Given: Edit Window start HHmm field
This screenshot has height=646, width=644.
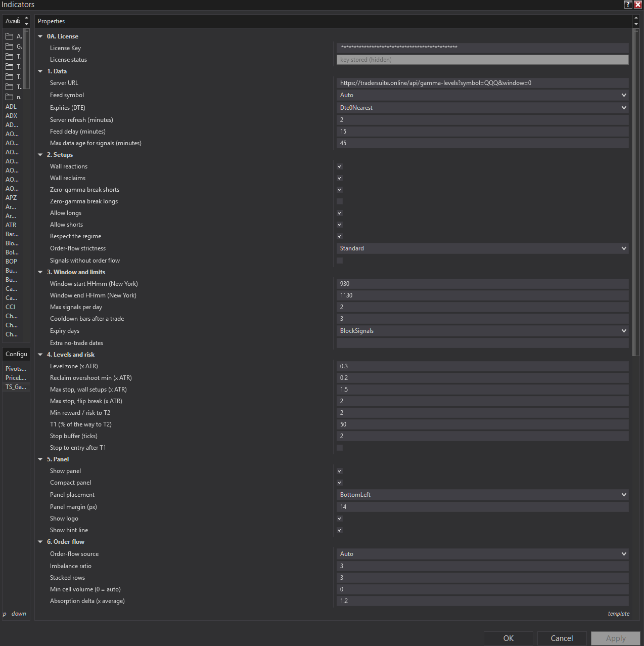Looking at the screenshot, I should tap(483, 284).
